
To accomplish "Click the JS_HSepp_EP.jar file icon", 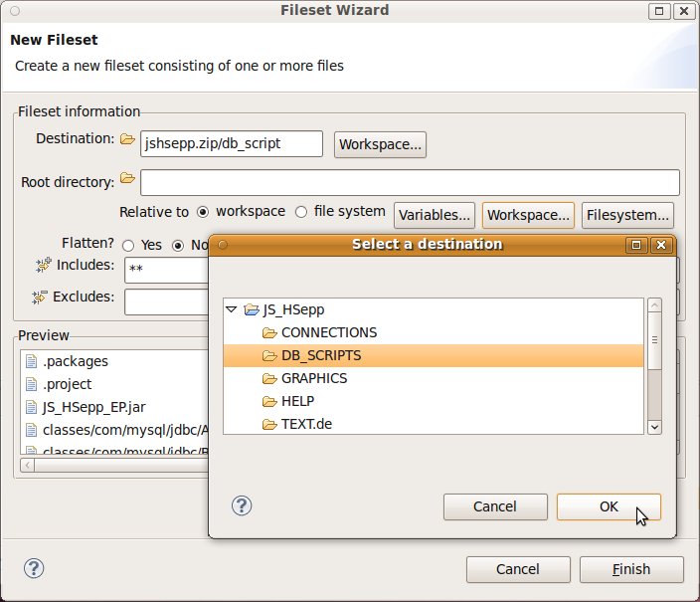I will [x=31, y=407].
